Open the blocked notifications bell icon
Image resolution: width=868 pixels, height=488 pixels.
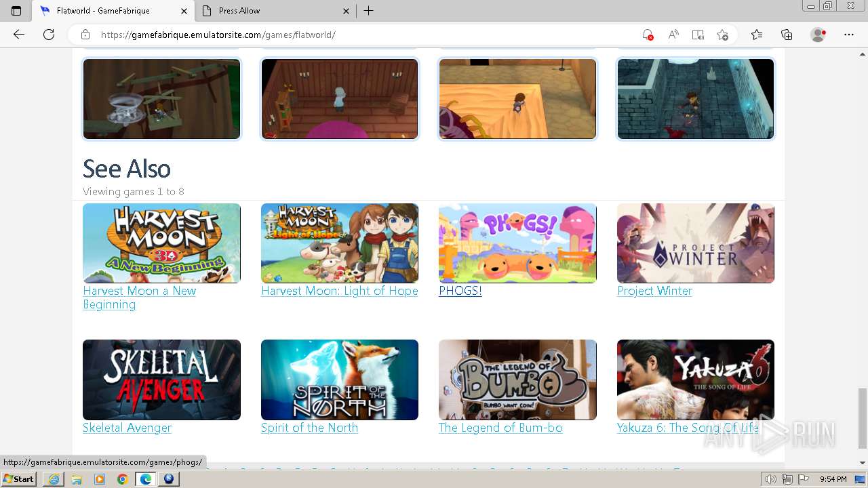point(648,35)
